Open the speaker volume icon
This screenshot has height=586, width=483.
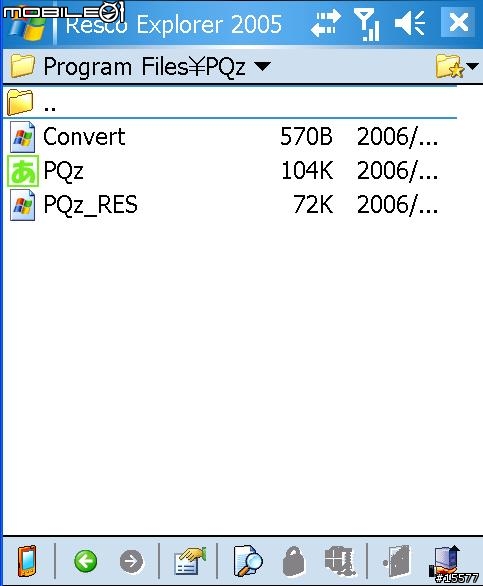pyautogui.click(x=410, y=23)
